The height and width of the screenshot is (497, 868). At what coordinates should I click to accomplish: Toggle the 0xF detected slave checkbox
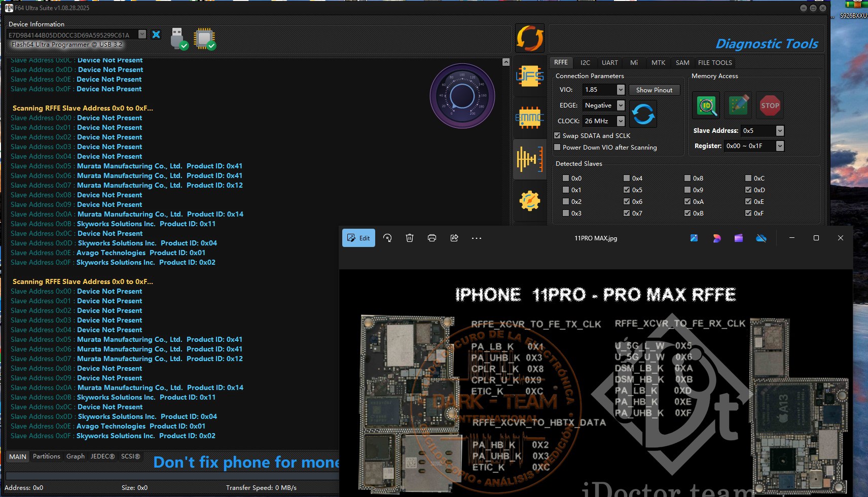coord(748,213)
